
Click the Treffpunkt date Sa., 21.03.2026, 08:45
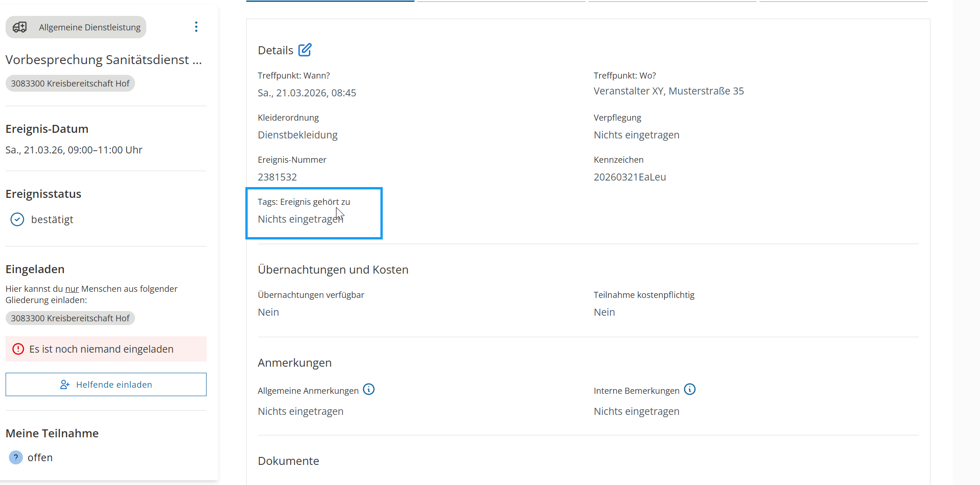coord(307,93)
